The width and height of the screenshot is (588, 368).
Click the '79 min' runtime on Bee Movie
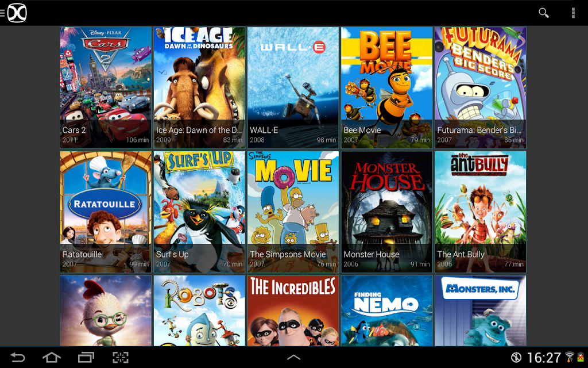[420, 140]
